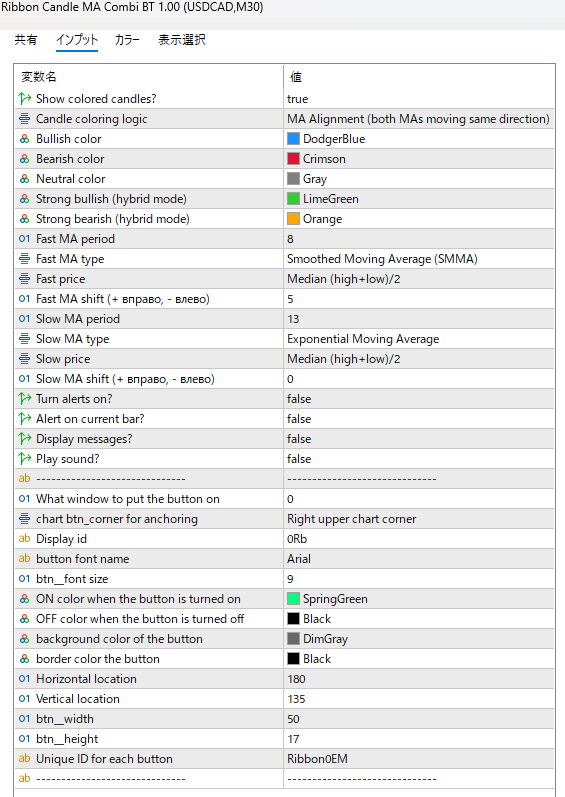Toggle Show colored candles true value

coord(419,99)
